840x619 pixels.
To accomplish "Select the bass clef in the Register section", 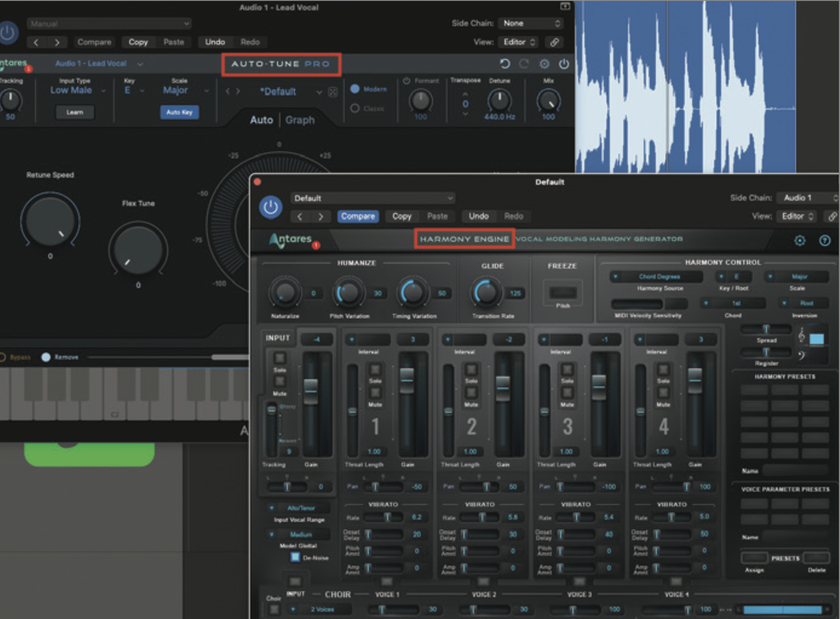I will pos(801,356).
